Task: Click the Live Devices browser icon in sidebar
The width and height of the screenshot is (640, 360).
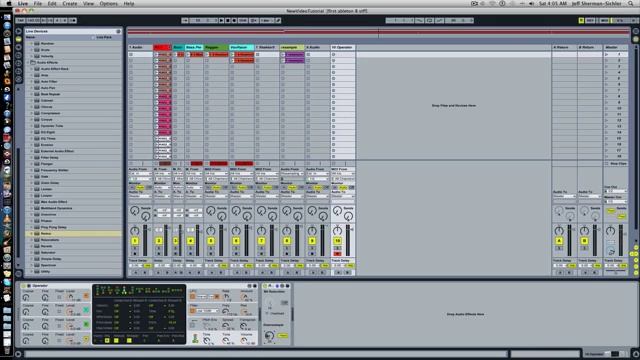Action: coord(19,39)
